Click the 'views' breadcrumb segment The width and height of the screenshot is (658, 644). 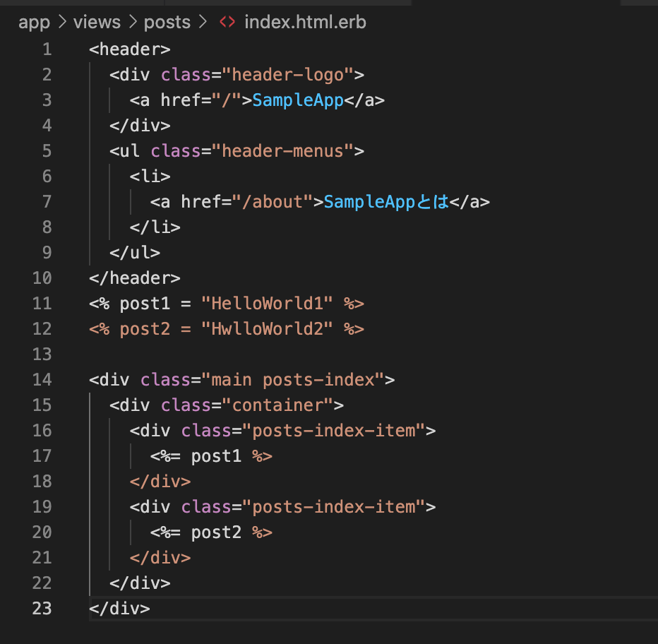97,22
